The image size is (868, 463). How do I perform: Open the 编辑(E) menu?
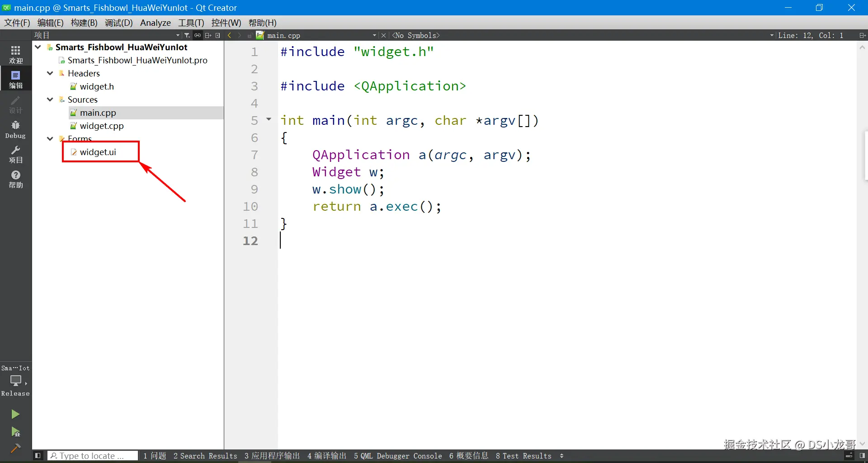point(51,23)
